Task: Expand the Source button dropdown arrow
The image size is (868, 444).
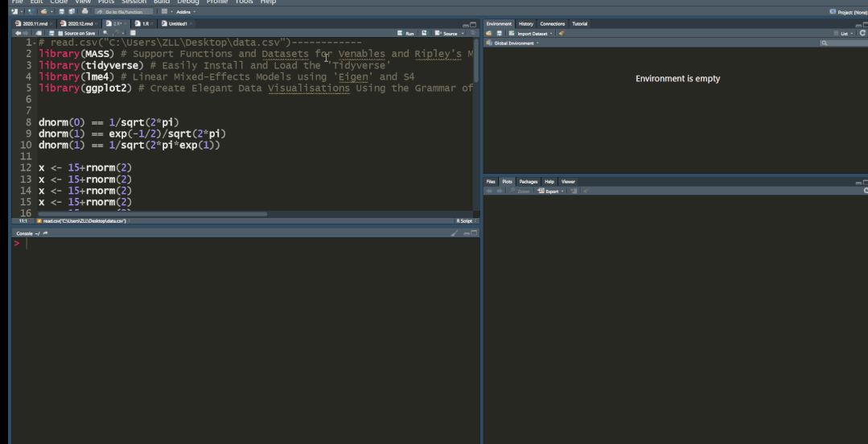Action: (463, 34)
